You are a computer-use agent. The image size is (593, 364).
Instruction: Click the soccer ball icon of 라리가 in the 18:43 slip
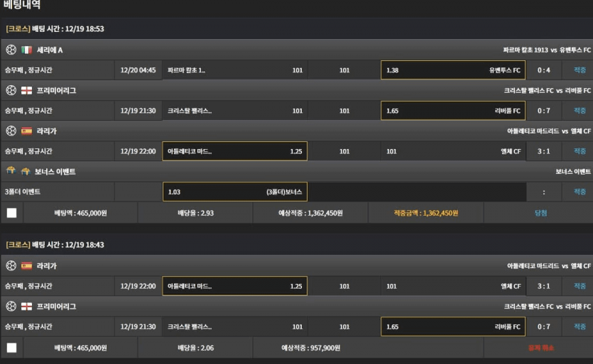(11, 265)
